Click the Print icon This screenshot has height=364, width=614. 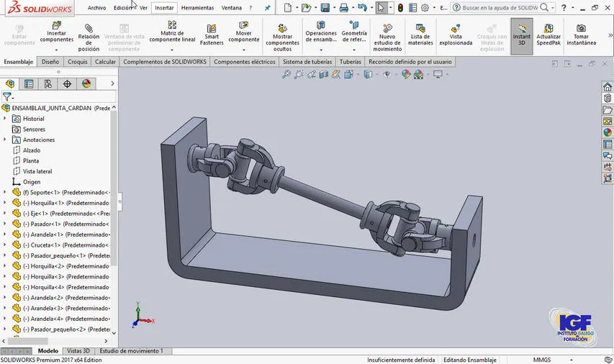(344, 7)
